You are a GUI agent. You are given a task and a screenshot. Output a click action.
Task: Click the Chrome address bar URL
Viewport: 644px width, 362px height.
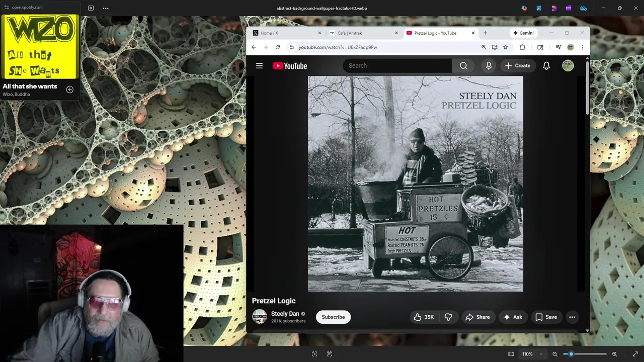tap(338, 47)
